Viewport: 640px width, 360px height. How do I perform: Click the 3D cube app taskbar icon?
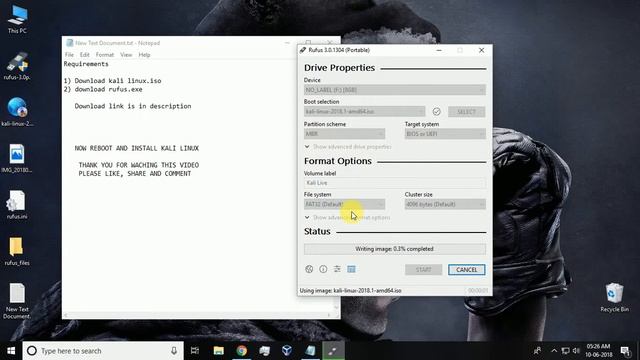click(287, 351)
